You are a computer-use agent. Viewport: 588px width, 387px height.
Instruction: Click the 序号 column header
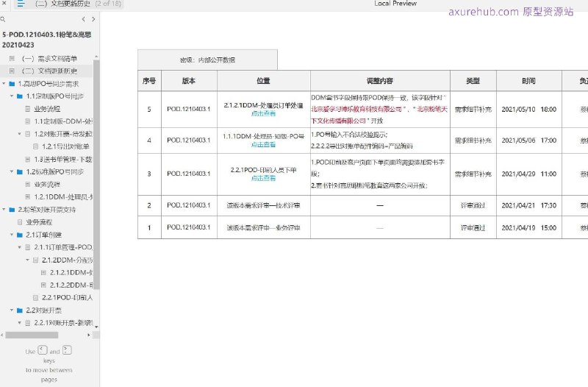pos(149,81)
